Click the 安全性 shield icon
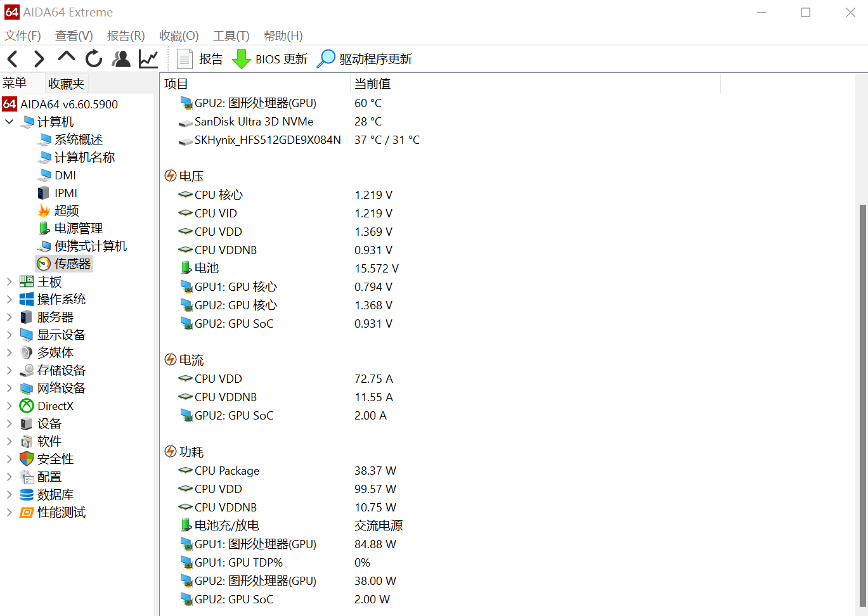This screenshot has height=616, width=868. [x=27, y=459]
